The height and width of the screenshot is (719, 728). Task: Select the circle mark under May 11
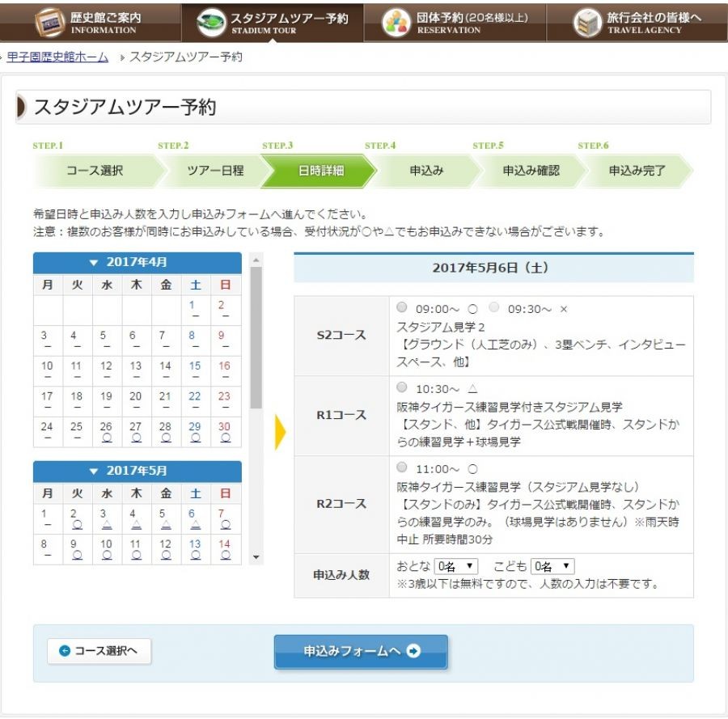[x=137, y=555]
